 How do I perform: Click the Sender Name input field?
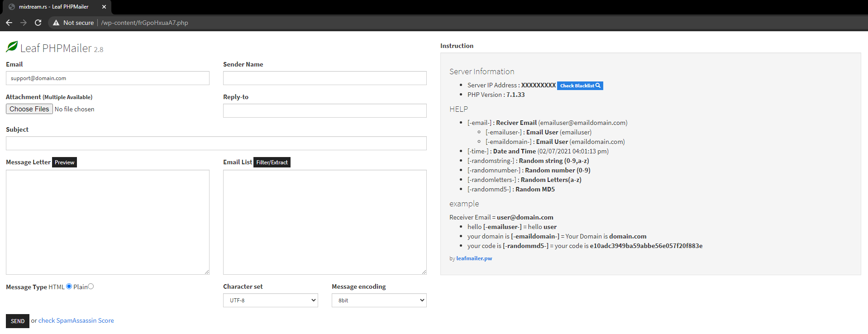click(x=325, y=78)
